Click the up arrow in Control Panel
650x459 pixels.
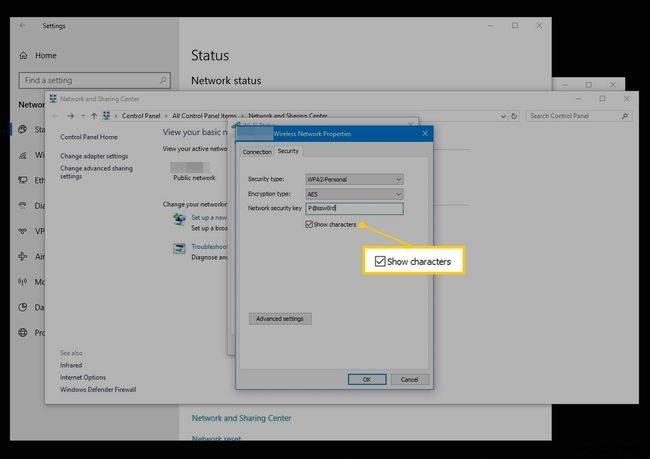tap(94, 116)
